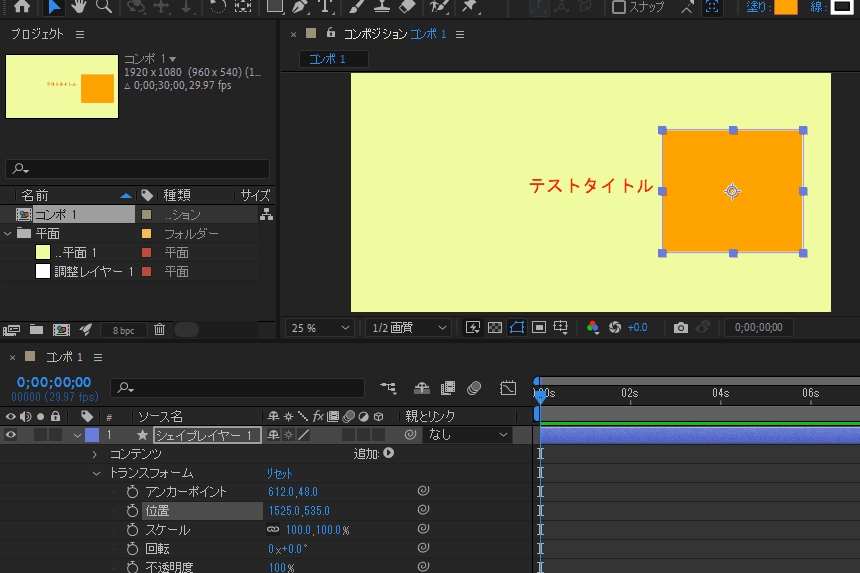860x573 pixels.
Task: Select the Pen tool
Action: pyautogui.click(x=301, y=7)
